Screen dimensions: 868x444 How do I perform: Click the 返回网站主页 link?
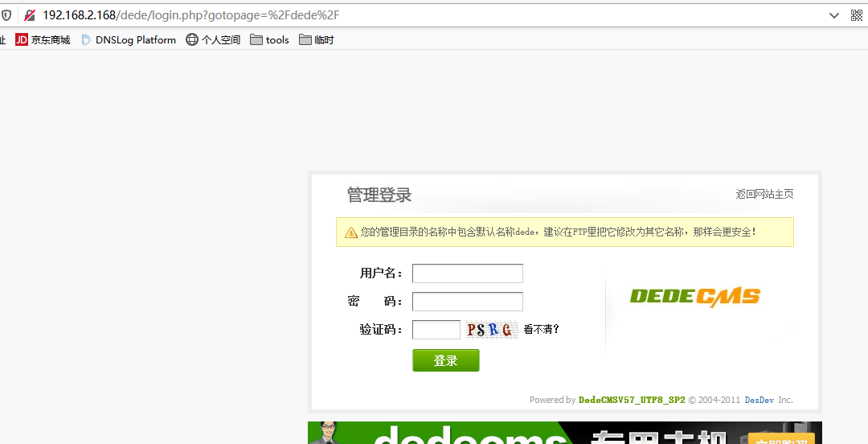tap(764, 194)
